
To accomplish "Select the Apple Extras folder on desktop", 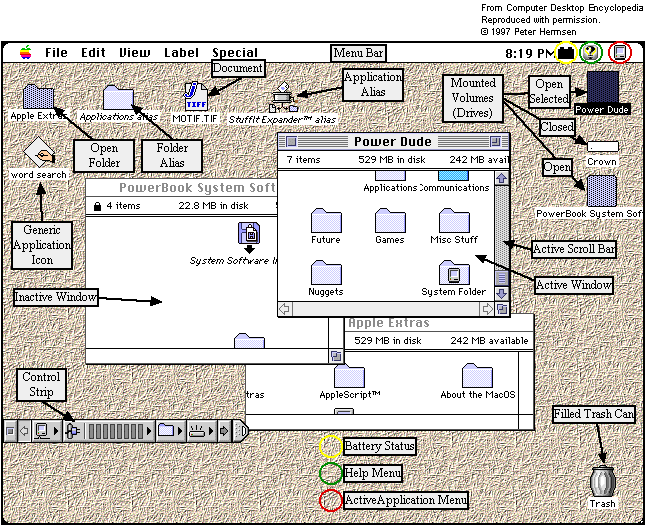I will pos(38,97).
